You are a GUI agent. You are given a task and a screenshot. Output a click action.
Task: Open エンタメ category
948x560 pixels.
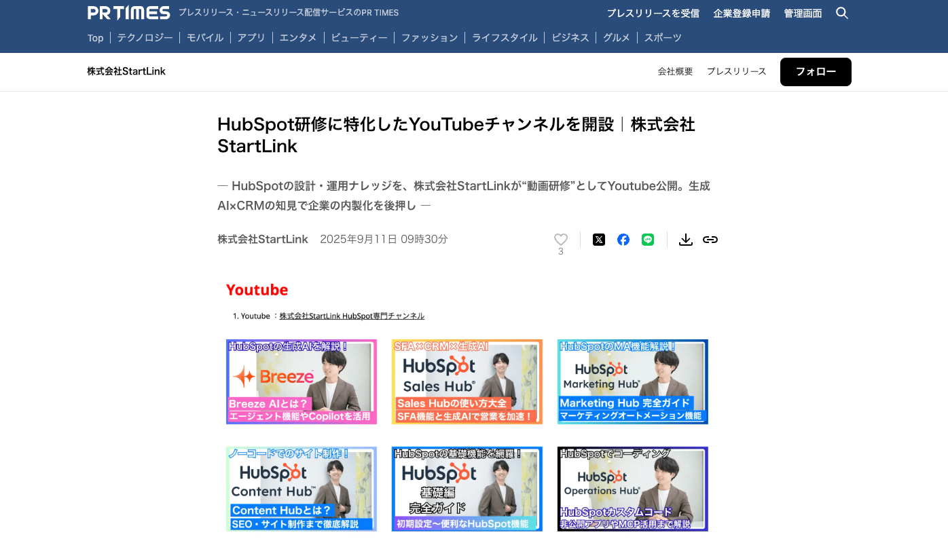(298, 38)
